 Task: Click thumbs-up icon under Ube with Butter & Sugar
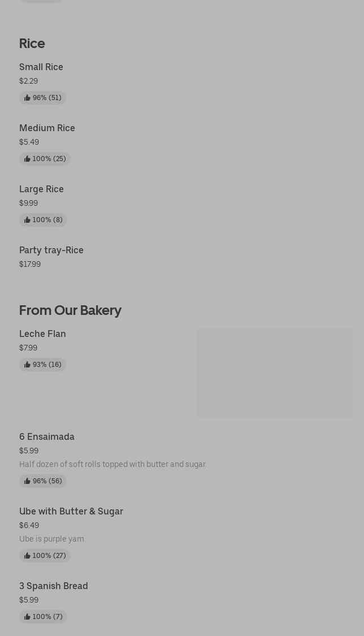tap(27, 556)
